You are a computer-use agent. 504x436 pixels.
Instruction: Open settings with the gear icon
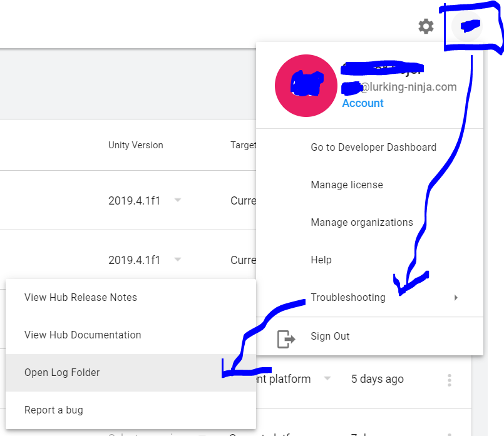click(426, 26)
